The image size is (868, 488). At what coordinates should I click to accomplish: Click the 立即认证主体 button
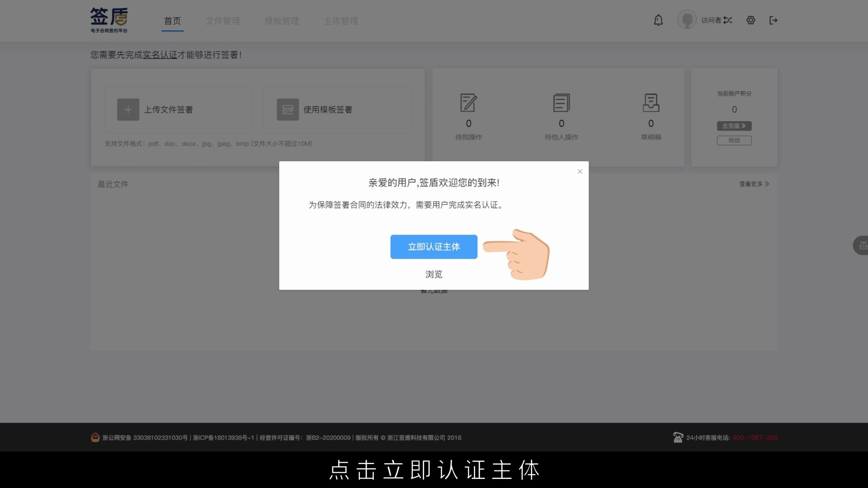434,247
